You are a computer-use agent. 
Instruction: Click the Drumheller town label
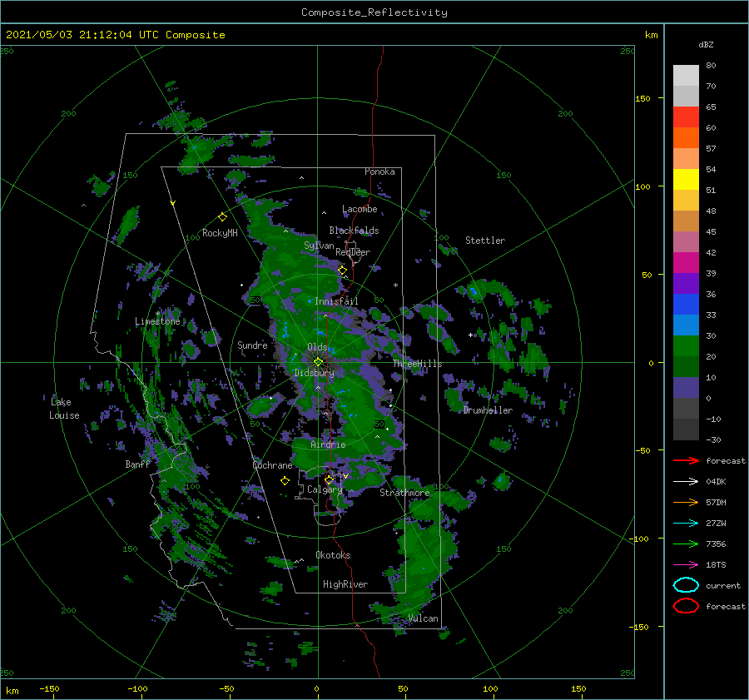click(x=488, y=410)
